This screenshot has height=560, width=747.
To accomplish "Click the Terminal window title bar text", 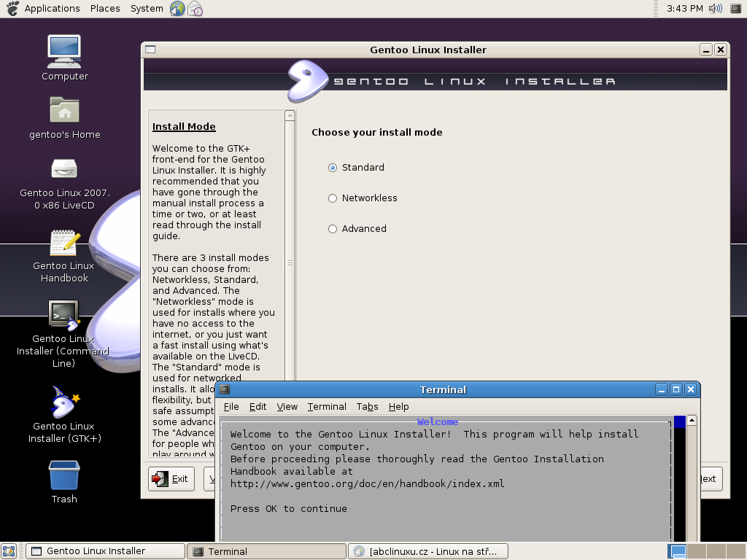I will pos(443,390).
